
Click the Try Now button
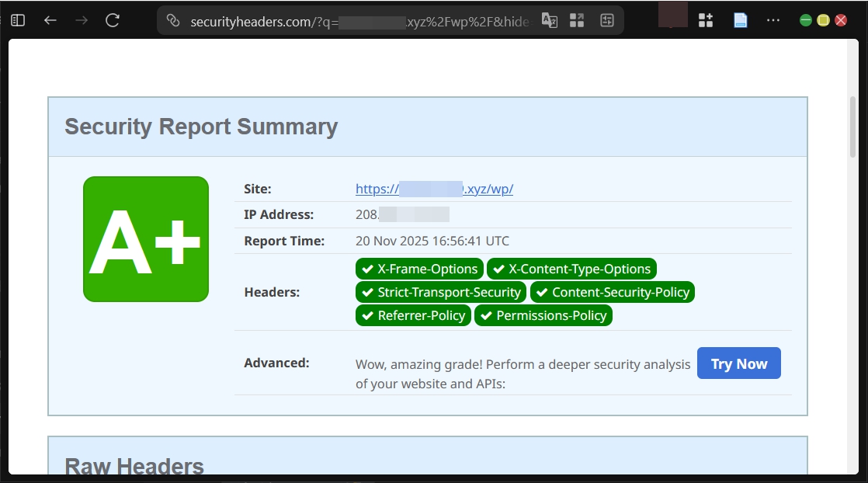(738, 363)
